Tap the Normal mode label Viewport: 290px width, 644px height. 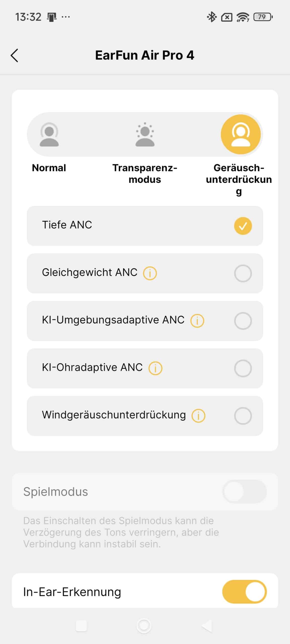tap(49, 168)
